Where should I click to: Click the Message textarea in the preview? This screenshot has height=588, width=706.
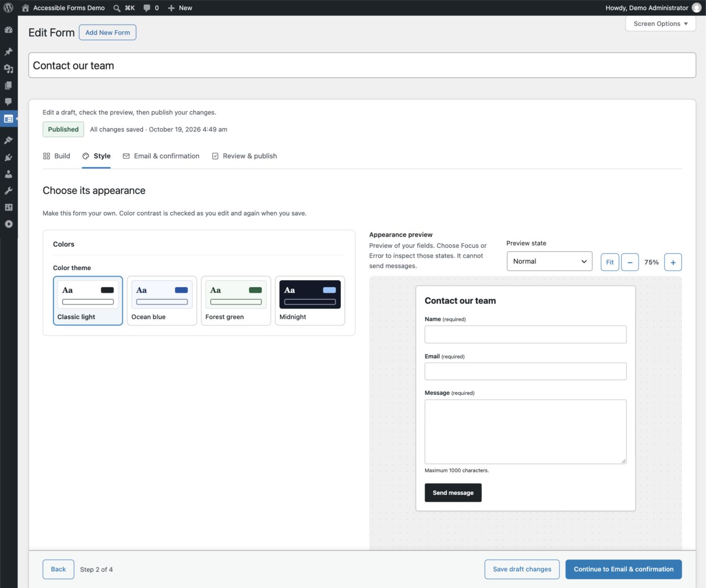(526, 432)
